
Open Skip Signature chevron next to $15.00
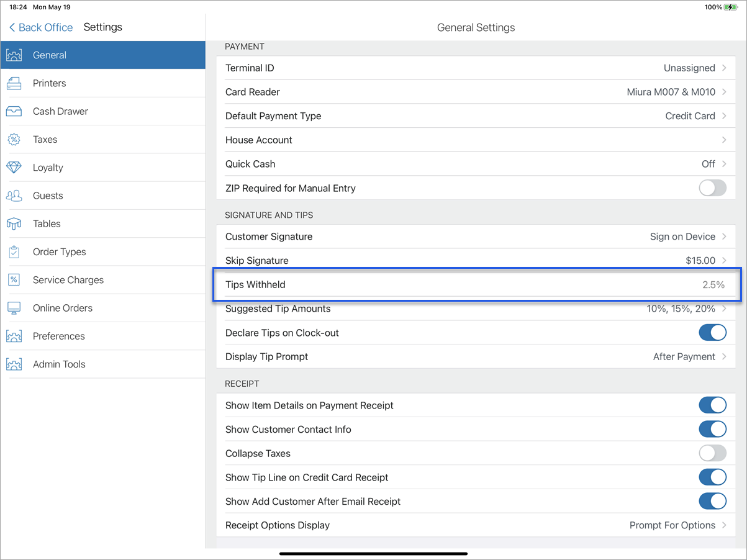[724, 261]
